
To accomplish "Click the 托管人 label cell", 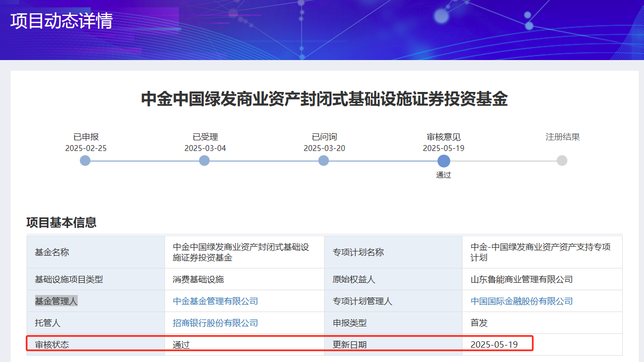I will (x=96, y=323).
